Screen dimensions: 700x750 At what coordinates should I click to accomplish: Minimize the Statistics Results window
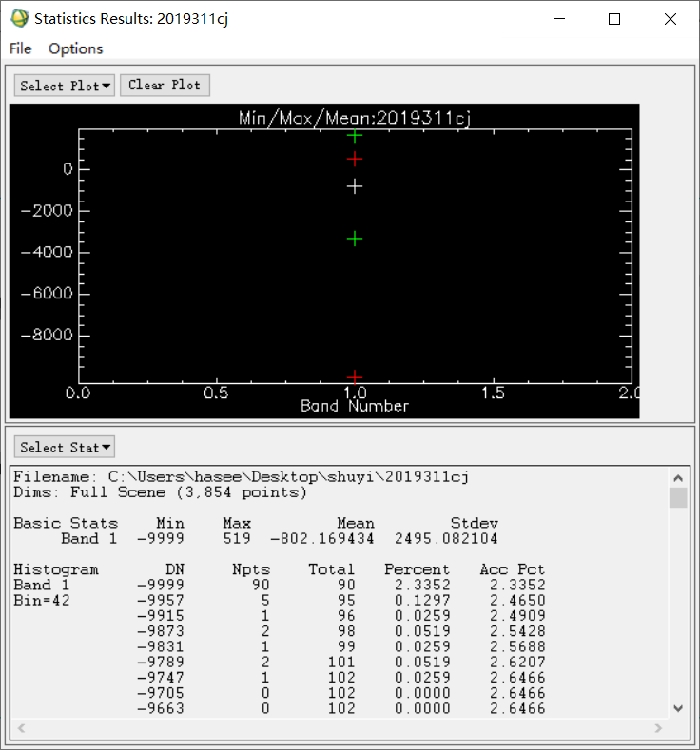pos(559,19)
